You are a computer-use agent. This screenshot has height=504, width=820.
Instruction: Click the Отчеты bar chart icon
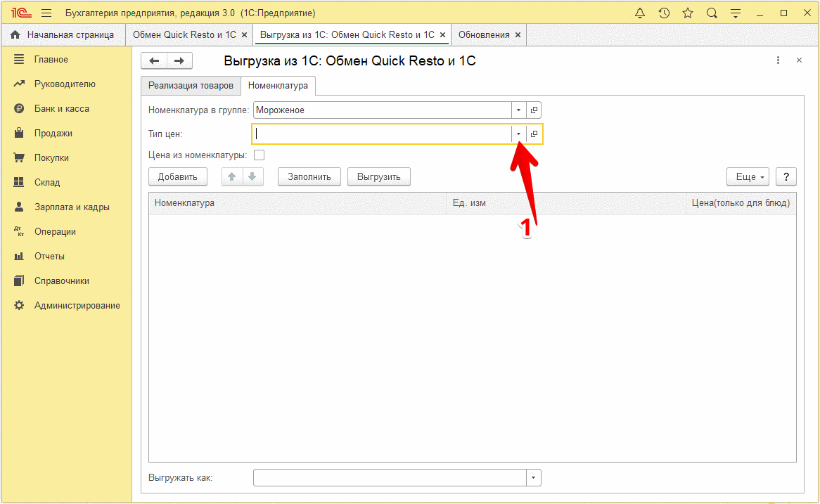pos(19,256)
